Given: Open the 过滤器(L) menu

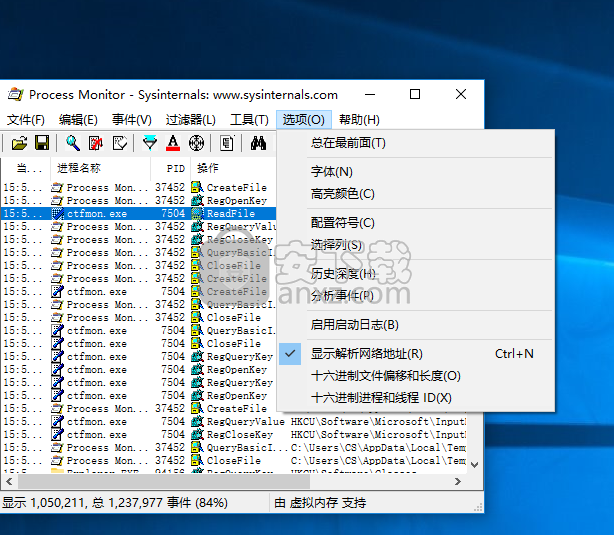Looking at the screenshot, I should click(190, 119).
